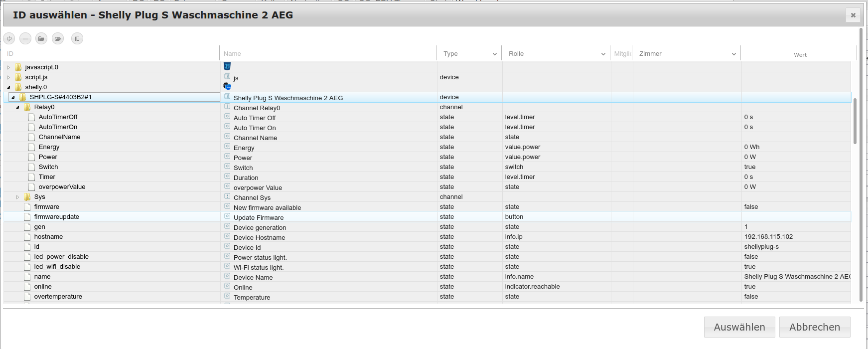The width and height of the screenshot is (868, 349).
Task: Expand the Sys channel node
Action: click(x=17, y=197)
